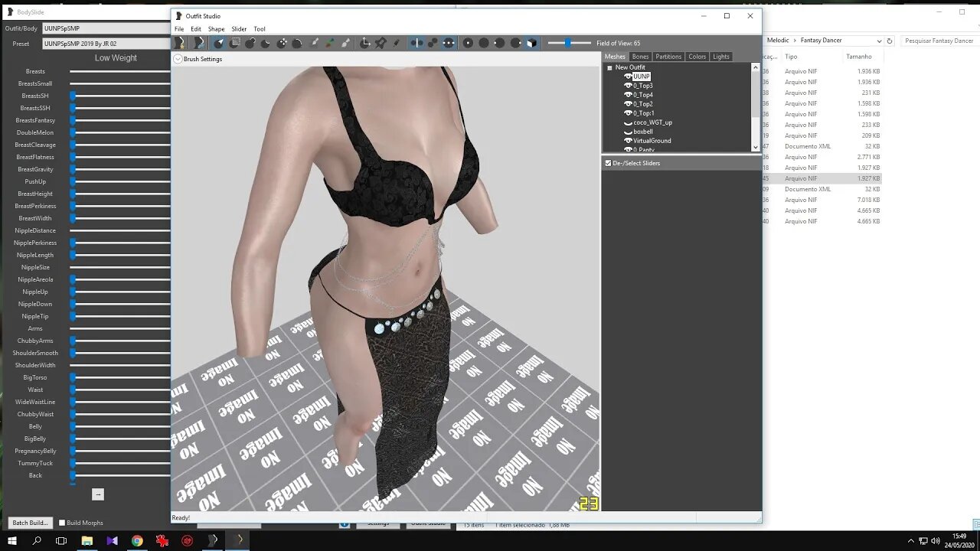Click the New Project toolbar icon
The width and height of the screenshot is (980, 551).
[181, 43]
